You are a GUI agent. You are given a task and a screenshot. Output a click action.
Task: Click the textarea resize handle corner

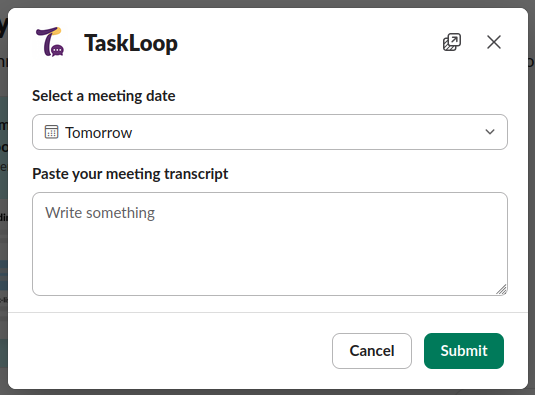pos(502,290)
